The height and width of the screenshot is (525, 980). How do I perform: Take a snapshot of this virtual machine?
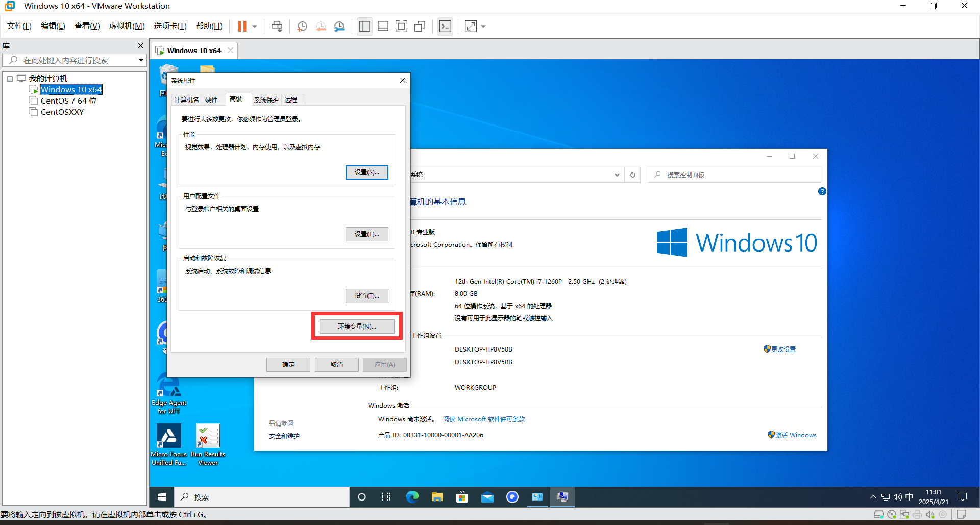[x=302, y=27]
